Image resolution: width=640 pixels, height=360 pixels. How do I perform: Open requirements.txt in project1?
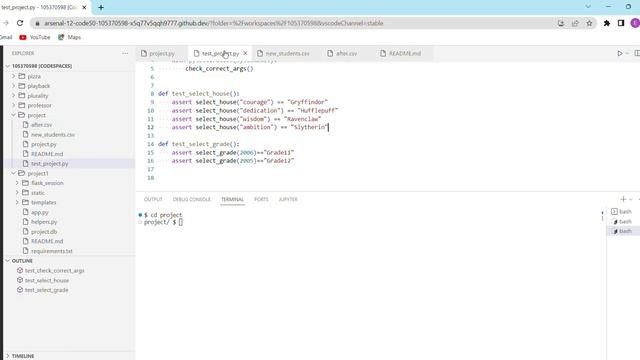(51, 251)
